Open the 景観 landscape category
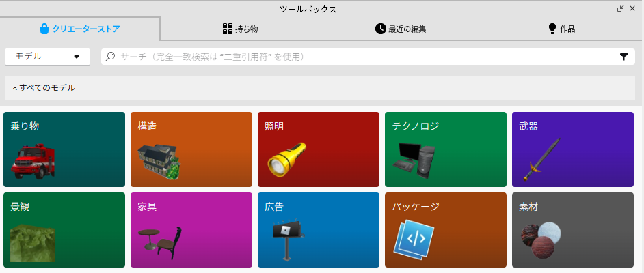The width and height of the screenshot is (644, 273). (64, 230)
